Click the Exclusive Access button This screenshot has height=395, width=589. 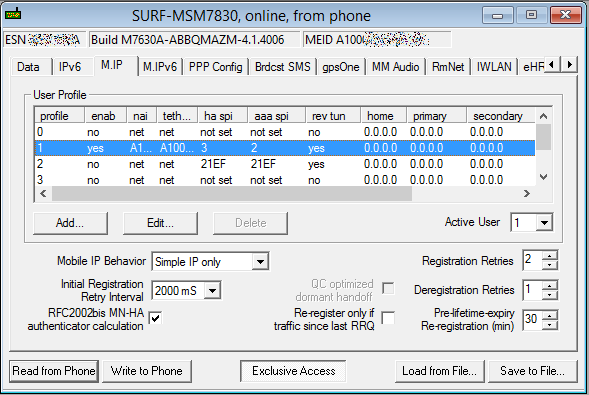tap(293, 371)
